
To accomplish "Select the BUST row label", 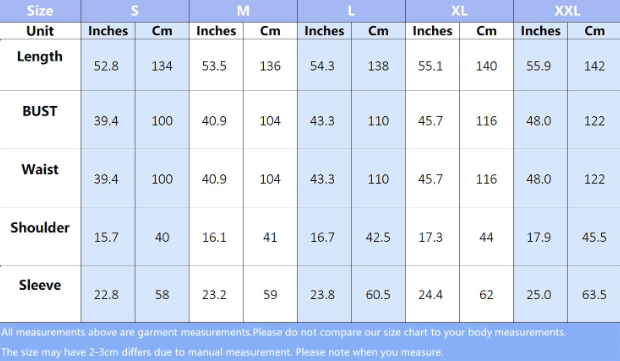I will click(40, 111).
